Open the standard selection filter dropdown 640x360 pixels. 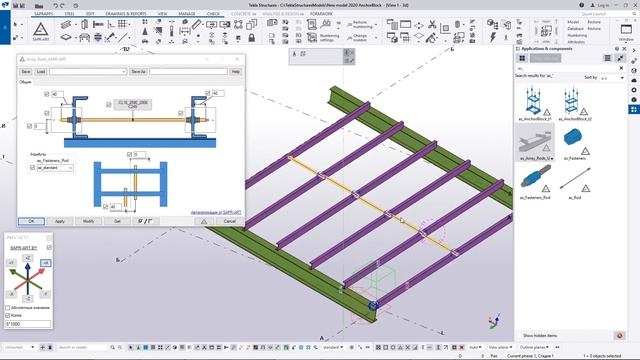coord(333,347)
